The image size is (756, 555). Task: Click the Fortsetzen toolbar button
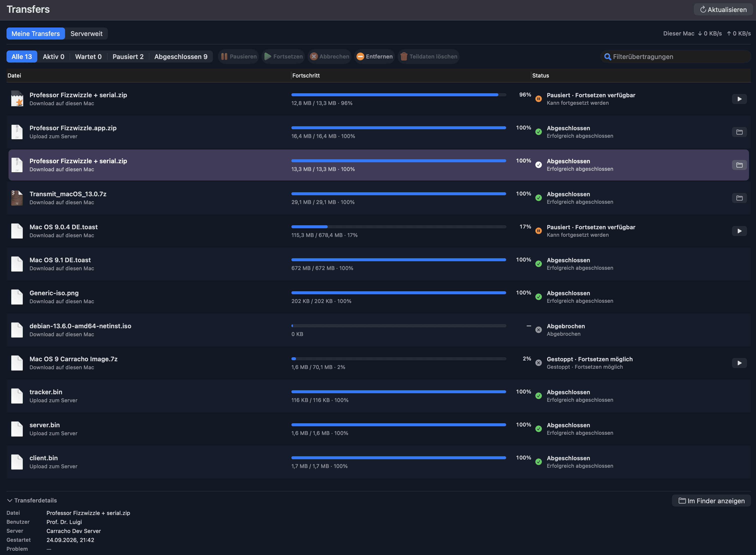[x=283, y=56]
